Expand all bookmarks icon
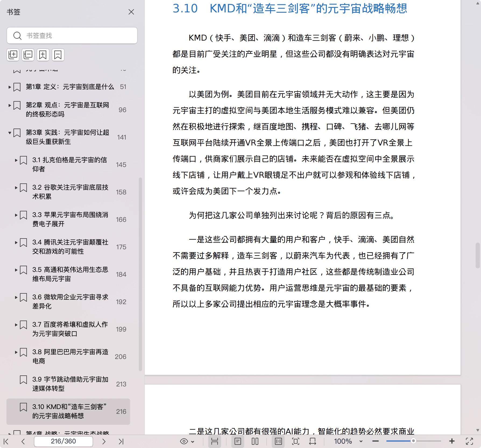This screenshot has width=481, height=448. (x=13, y=55)
